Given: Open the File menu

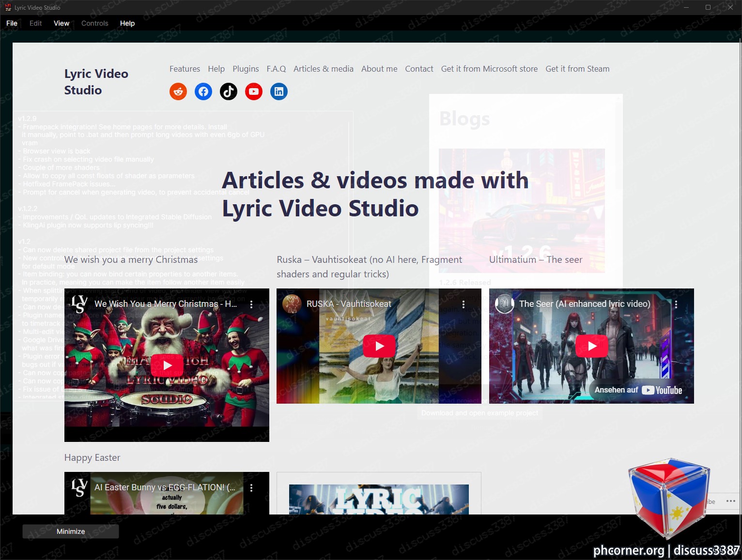Looking at the screenshot, I should click(x=12, y=23).
